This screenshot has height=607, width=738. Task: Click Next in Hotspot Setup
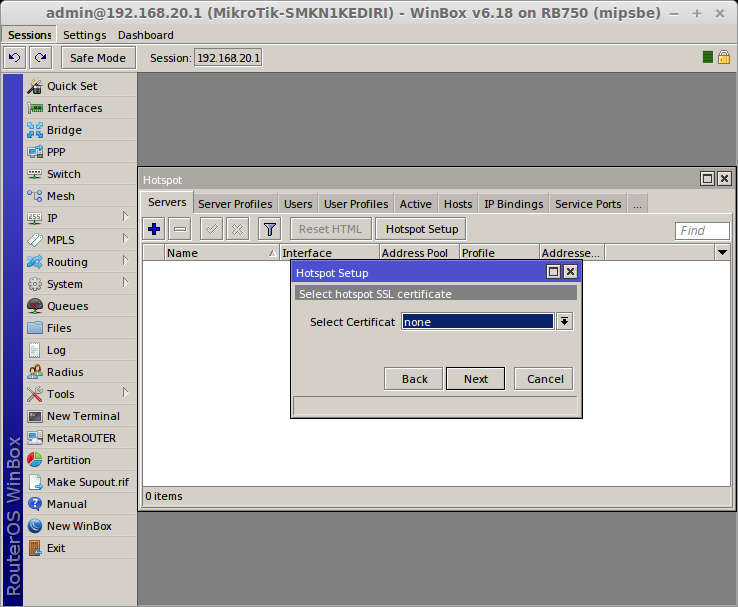(475, 379)
